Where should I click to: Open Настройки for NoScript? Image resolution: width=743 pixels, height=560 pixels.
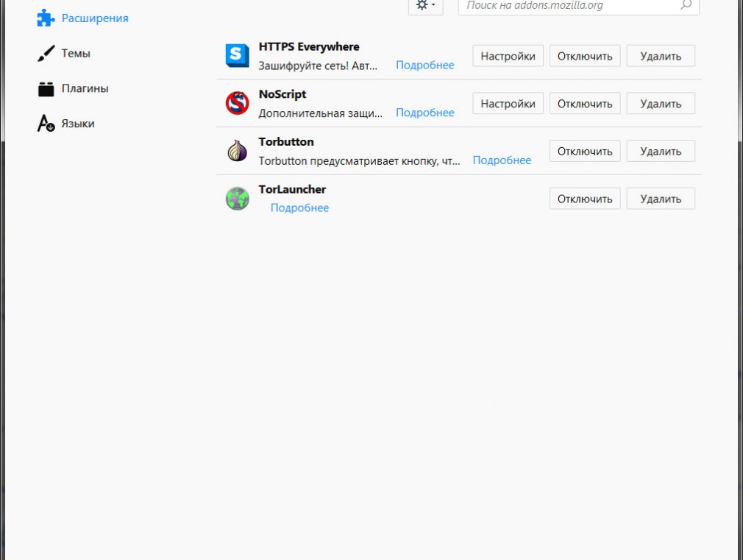tap(508, 103)
